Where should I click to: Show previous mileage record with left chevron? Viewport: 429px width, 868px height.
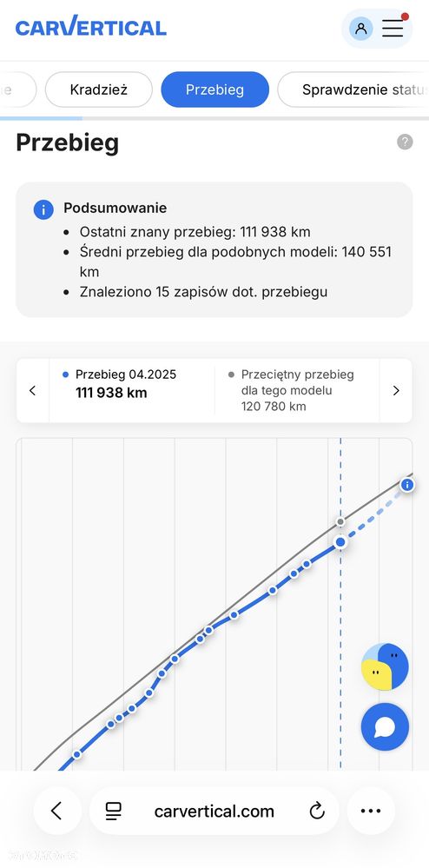pos(32,391)
